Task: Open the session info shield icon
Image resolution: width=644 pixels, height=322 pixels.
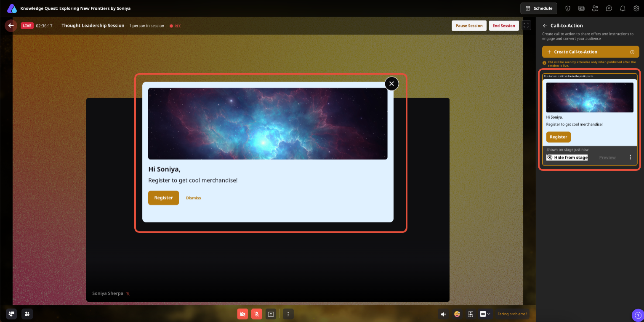Action: point(567,8)
